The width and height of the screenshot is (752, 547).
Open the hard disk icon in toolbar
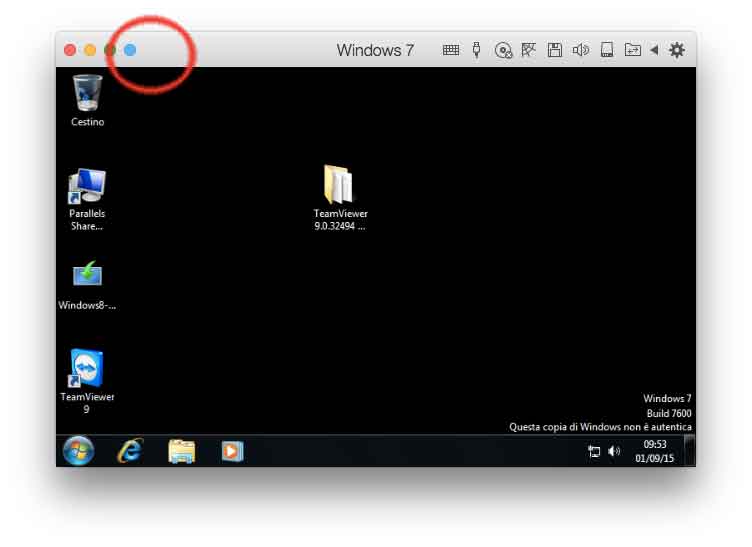(607, 50)
